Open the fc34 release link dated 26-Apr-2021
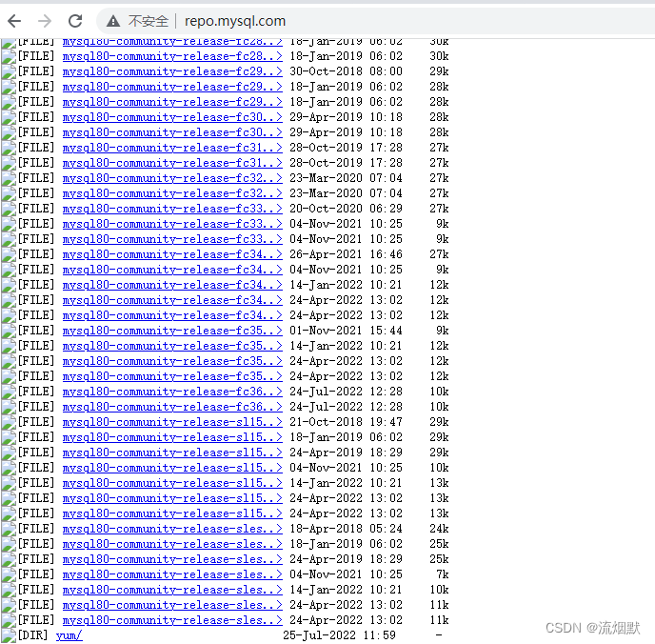 coord(172,254)
